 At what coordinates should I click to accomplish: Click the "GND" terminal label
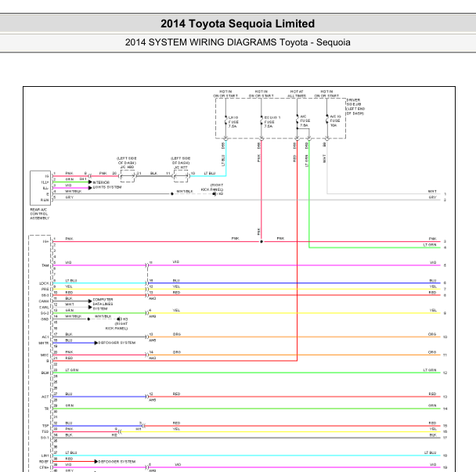coord(45,319)
